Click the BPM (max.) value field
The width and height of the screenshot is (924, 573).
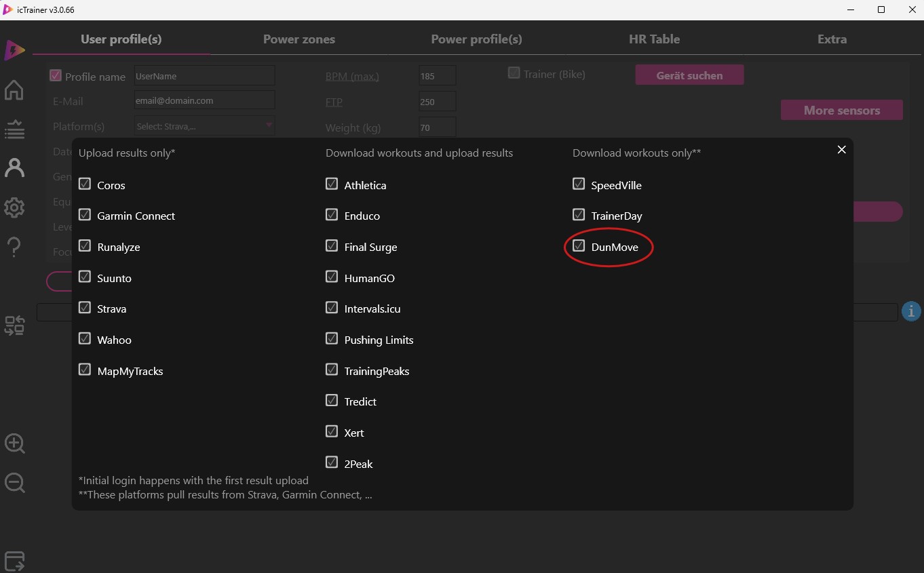[438, 76]
